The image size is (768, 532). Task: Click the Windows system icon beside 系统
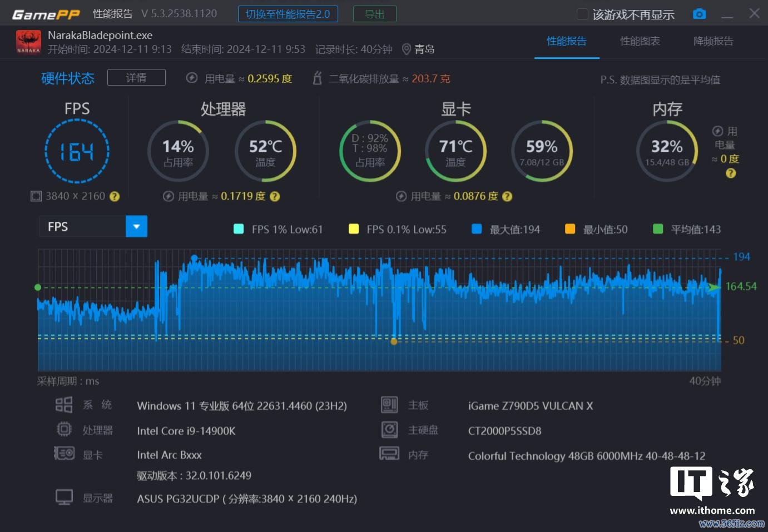click(64, 405)
